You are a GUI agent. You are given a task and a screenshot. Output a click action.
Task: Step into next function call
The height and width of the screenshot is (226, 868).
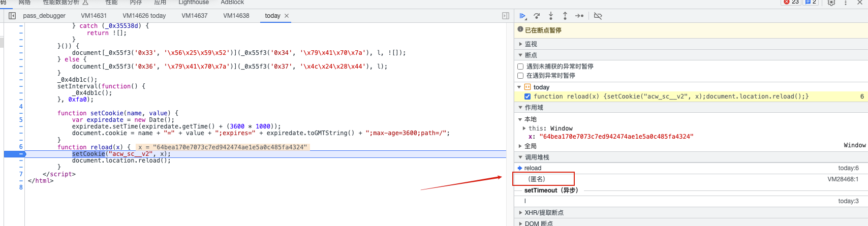click(x=551, y=16)
